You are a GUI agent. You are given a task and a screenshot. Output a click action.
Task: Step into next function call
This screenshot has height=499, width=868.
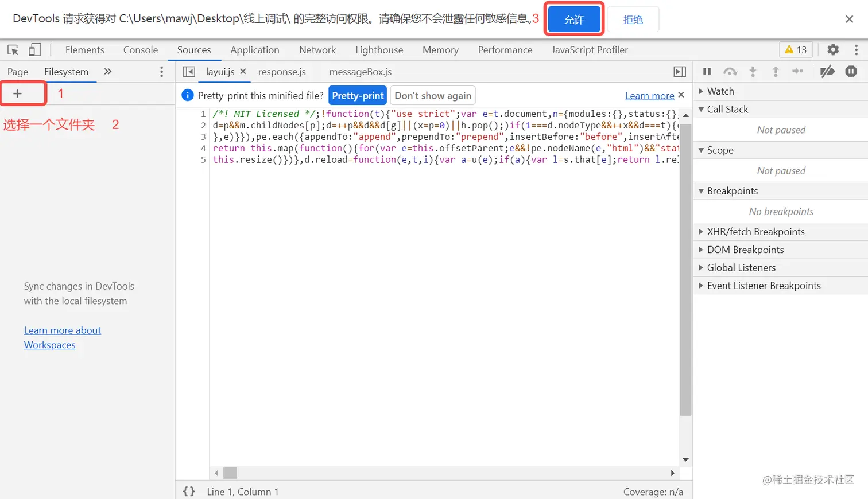(x=753, y=72)
